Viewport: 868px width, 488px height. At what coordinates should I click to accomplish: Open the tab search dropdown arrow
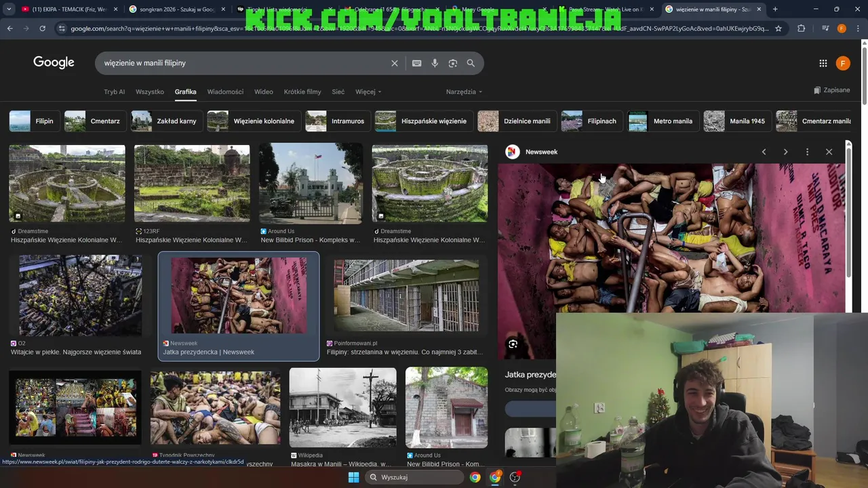pos(9,9)
